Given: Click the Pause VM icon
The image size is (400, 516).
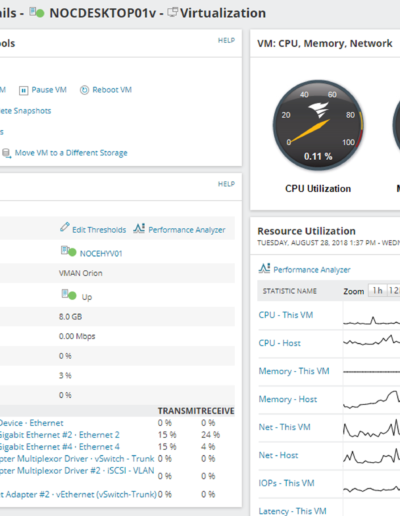Looking at the screenshot, I should (x=23, y=90).
